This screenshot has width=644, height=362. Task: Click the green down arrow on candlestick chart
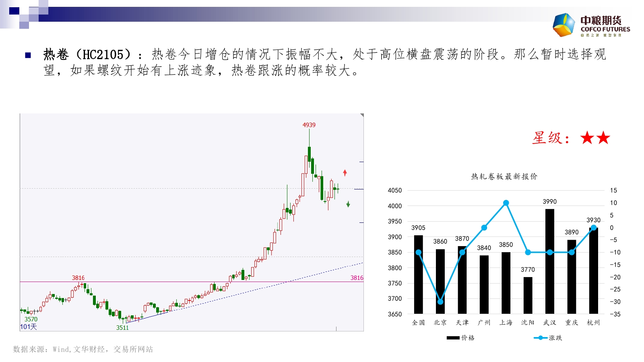pyautogui.click(x=348, y=204)
